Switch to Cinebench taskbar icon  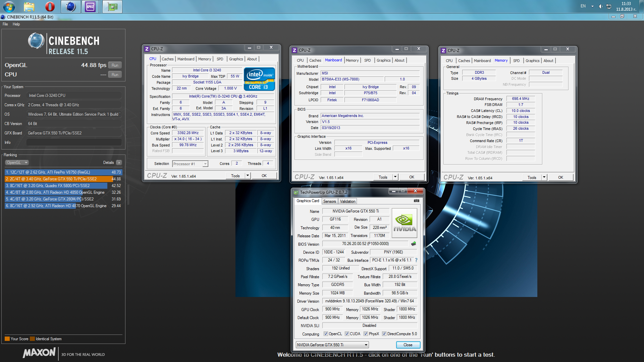click(71, 6)
